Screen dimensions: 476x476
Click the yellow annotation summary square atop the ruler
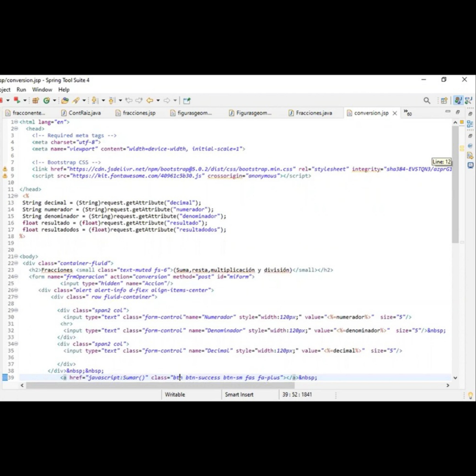coord(462,122)
